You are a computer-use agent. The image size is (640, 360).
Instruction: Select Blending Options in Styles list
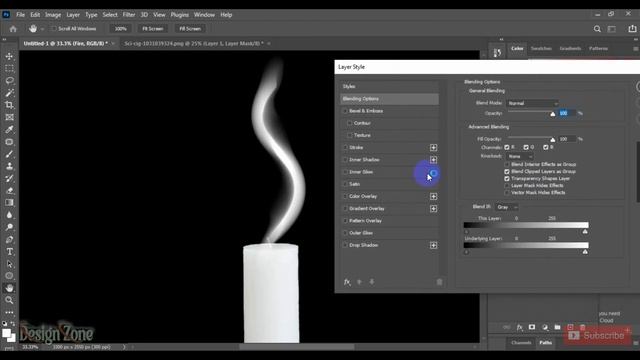click(389, 99)
